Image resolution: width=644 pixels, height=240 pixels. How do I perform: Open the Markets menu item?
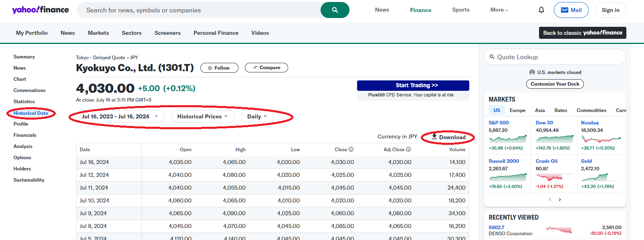[98, 33]
